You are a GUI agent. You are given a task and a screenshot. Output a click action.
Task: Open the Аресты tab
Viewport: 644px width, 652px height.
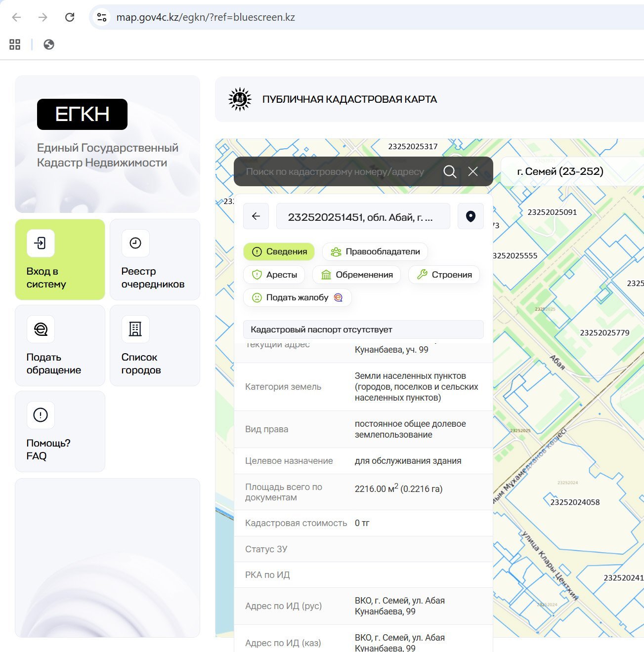[x=274, y=275]
